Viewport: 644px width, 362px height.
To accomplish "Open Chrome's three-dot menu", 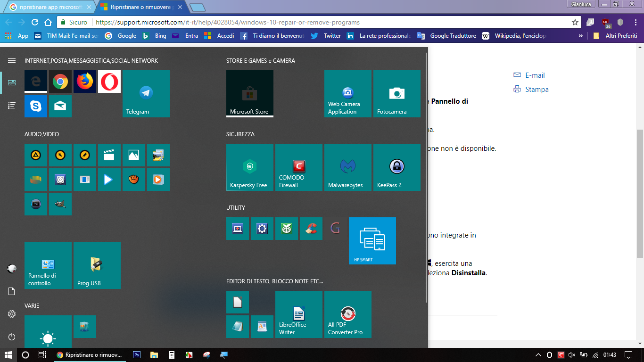I will point(635,22).
